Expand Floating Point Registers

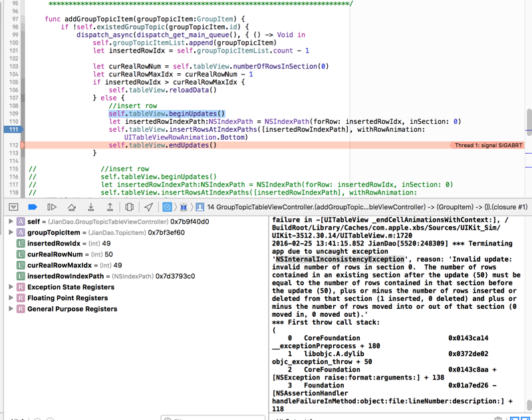pos(11,298)
